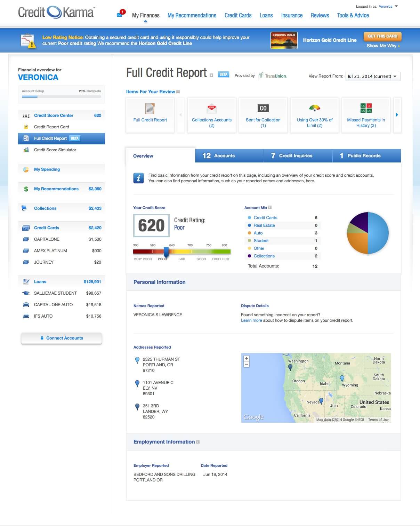Open Reviews in top navigation

(320, 15)
